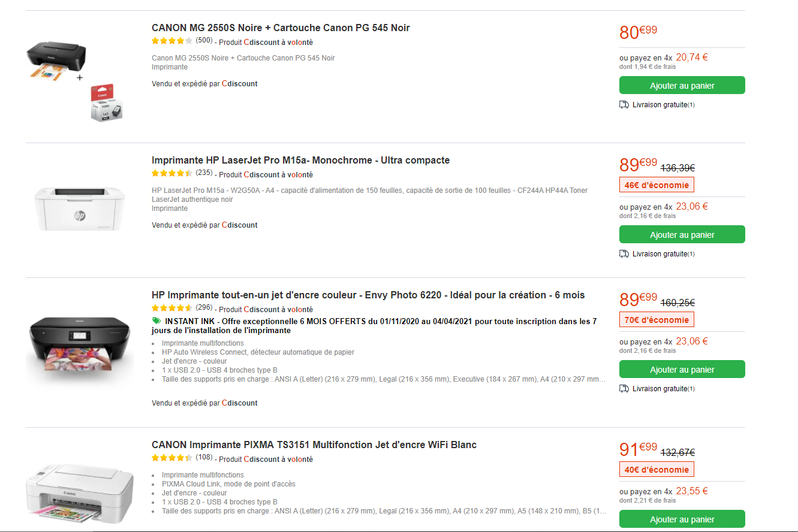Click the delivery truck icon for HP LaserJet M15a

624,254
